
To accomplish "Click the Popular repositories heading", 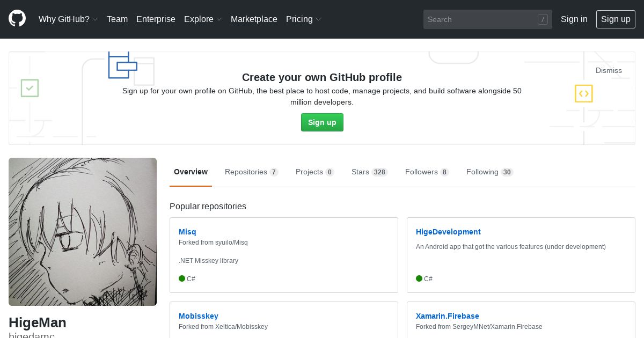I will tap(208, 207).
